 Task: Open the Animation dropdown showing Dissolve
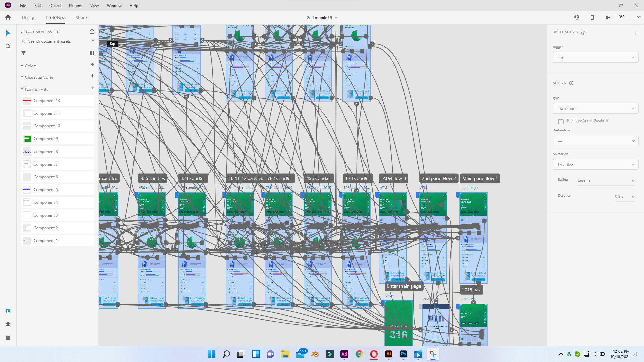(595, 164)
